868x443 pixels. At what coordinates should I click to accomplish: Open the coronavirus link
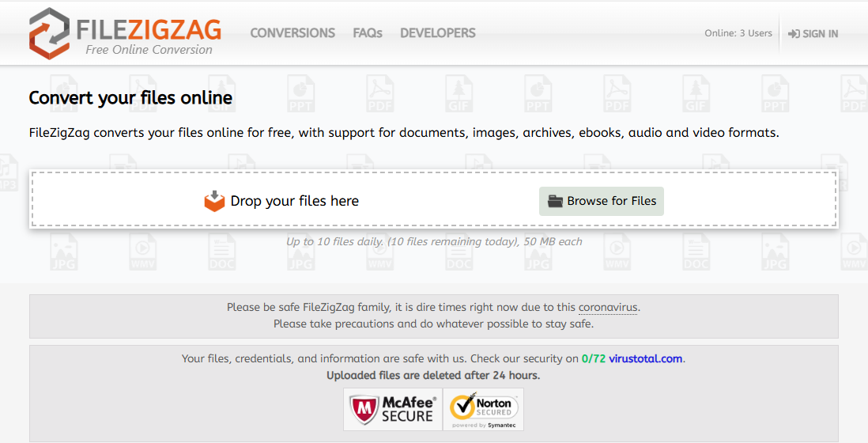[608, 307]
